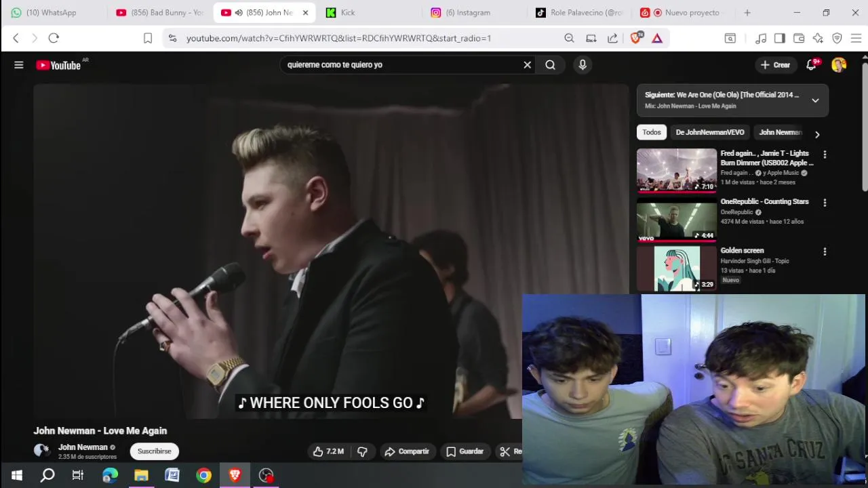
Task: View site information next to URL
Action: (x=172, y=38)
